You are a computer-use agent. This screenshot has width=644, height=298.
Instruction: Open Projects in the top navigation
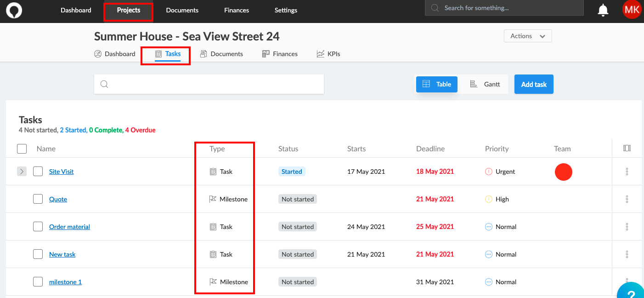pyautogui.click(x=129, y=10)
